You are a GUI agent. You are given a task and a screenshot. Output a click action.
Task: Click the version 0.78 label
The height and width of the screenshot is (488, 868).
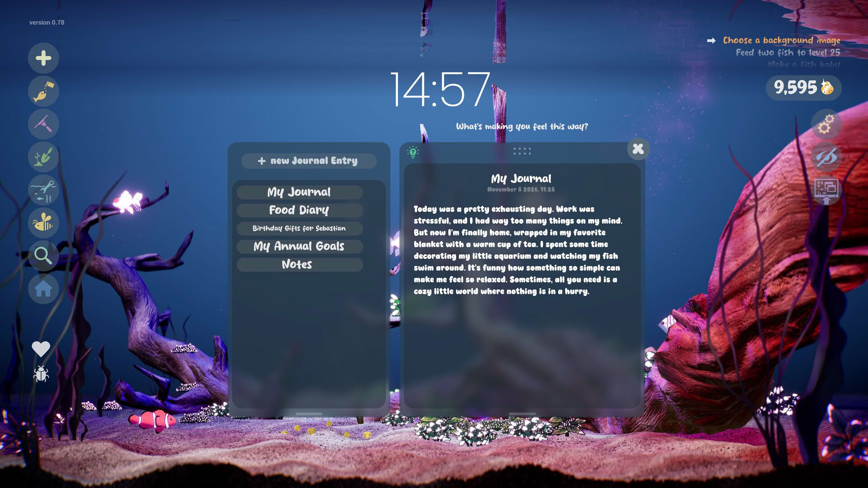pos(47,22)
